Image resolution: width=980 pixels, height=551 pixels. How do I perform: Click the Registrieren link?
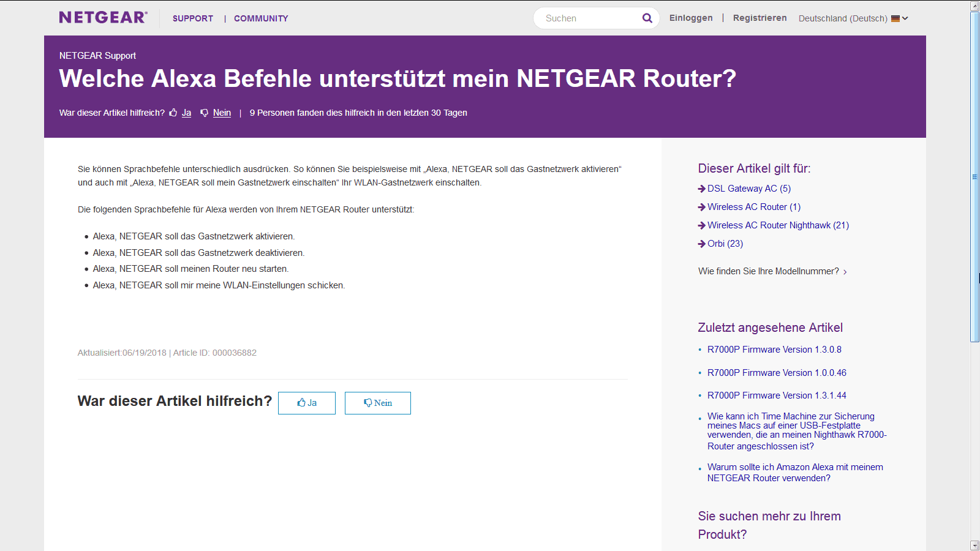(x=759, y=18)
